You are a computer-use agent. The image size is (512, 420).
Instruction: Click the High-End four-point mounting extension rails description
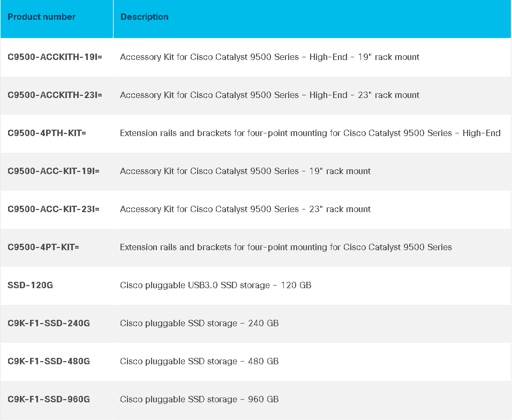(310, 133)
